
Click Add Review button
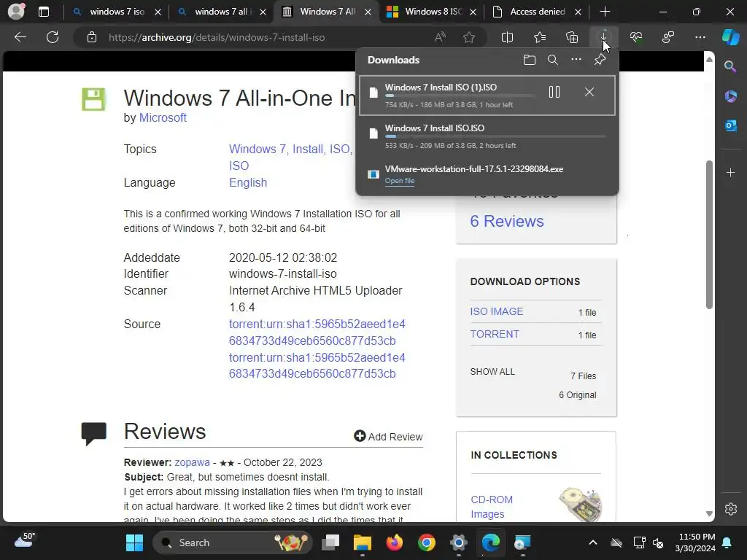click(x=388, y=436)
